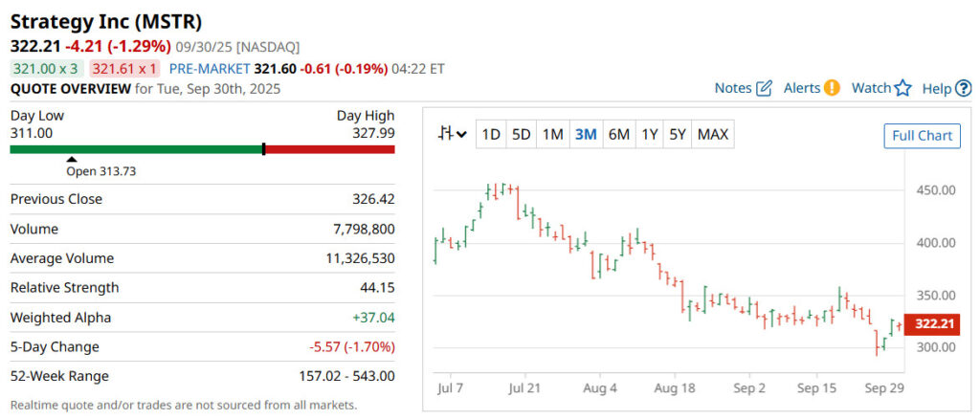980x420 pixels.
Task: Show the 1Y chart range
Action: 649,135
